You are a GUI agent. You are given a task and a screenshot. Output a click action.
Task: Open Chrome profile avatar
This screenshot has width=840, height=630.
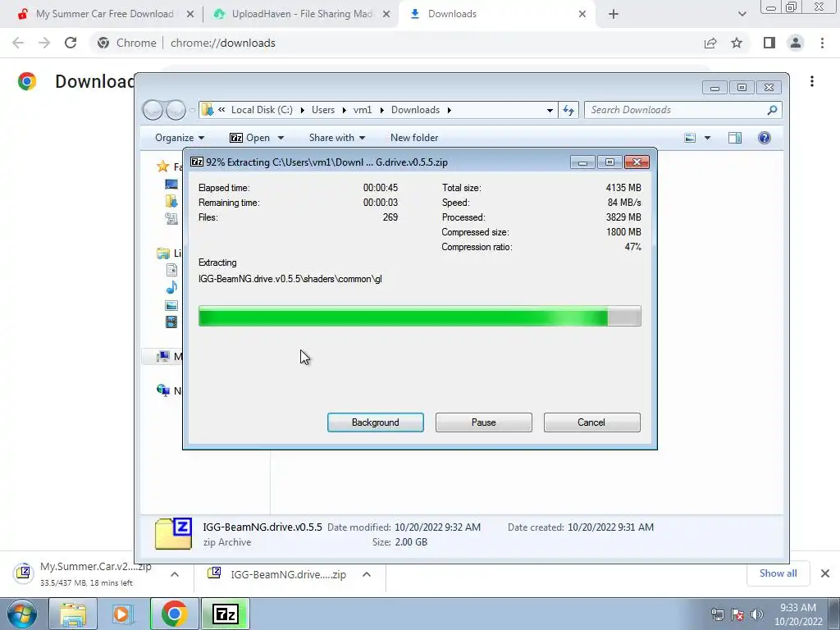796,43
